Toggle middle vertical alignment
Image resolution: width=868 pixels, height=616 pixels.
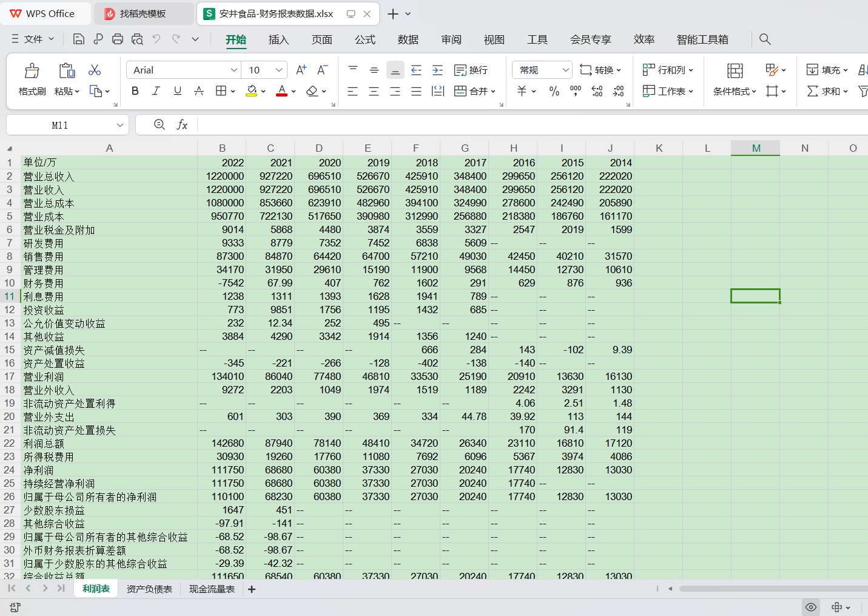click(x=374, y=70)
